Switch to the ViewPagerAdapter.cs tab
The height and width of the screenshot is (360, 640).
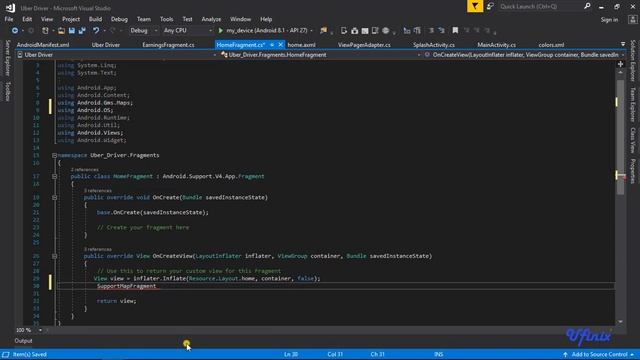click(x=364, y=45)
